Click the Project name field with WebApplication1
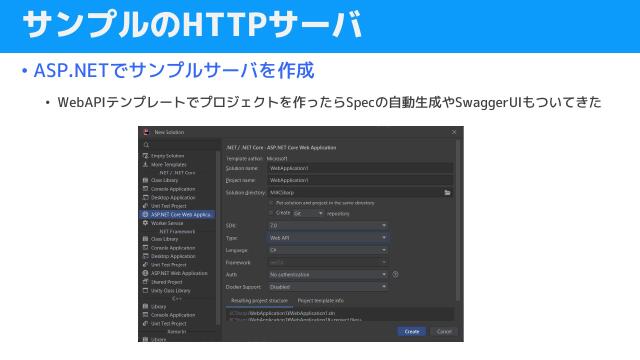 tap(360, 180)
